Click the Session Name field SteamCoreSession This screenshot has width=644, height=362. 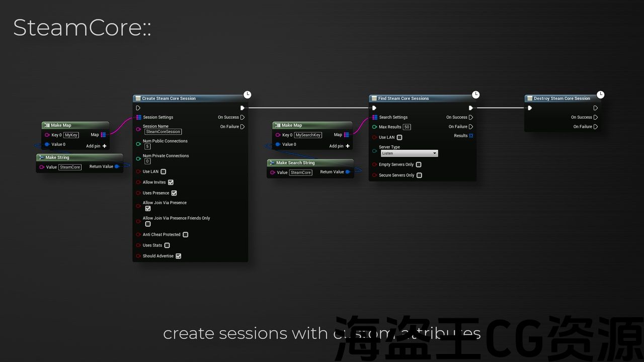[163, 132]
